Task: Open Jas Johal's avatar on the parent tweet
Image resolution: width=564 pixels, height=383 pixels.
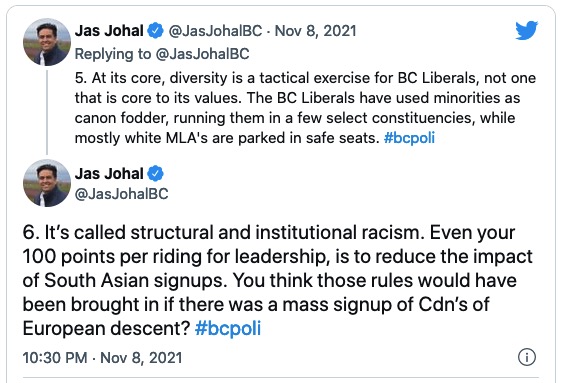Action: click(47, 42)
